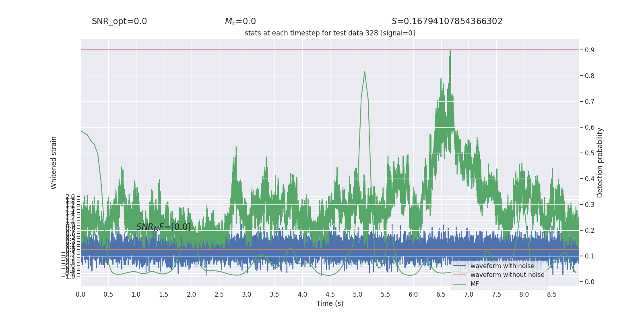The image size is (644, 322).
Task: Click the 2.0 tick on time axis
Action: point(191,294)
